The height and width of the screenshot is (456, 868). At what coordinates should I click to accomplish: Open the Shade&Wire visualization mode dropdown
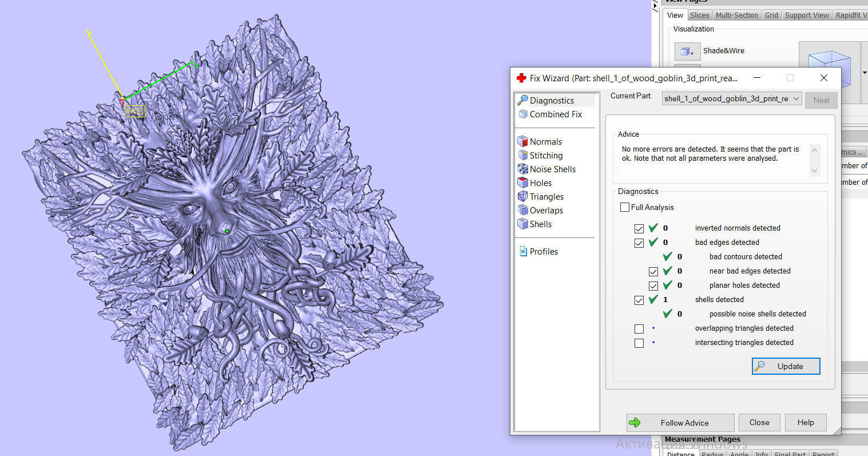coord(687,51)
